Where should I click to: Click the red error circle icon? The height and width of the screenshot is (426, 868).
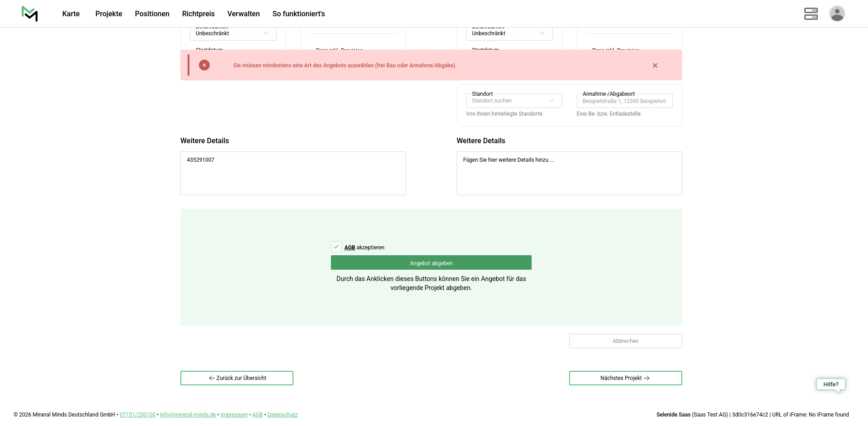click(x=204, y=65)
